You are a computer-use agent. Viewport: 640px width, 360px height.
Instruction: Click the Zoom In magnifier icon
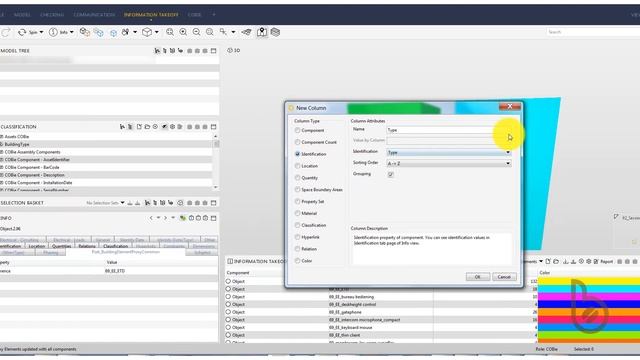183,32
